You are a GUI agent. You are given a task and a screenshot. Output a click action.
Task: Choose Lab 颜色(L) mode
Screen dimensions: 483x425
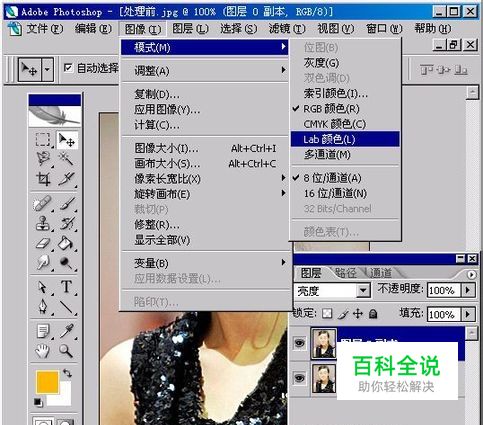345,139
